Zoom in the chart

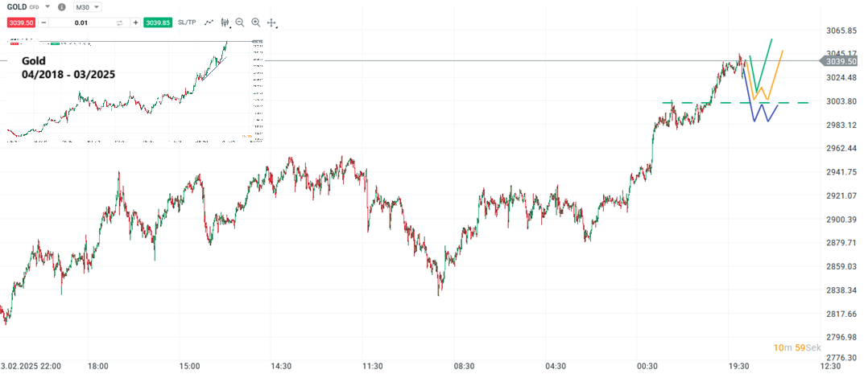(x=255, y=23)
